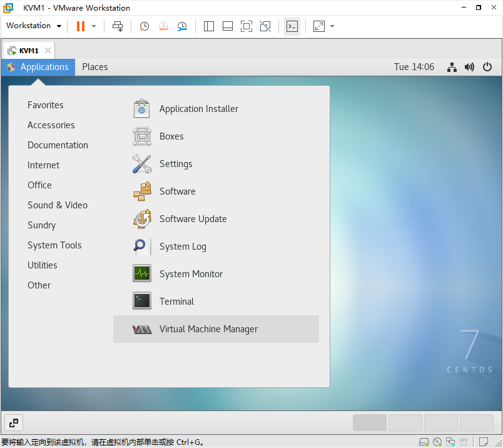Click send Ctrl+Alt+Del toolbar icon
This screenshot has height=448, width=503.
[118, 26]
